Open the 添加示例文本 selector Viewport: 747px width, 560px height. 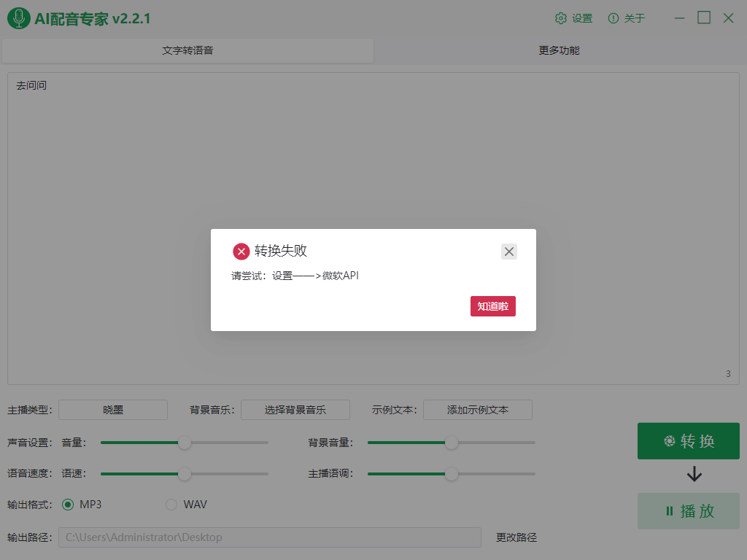point(478,409)
